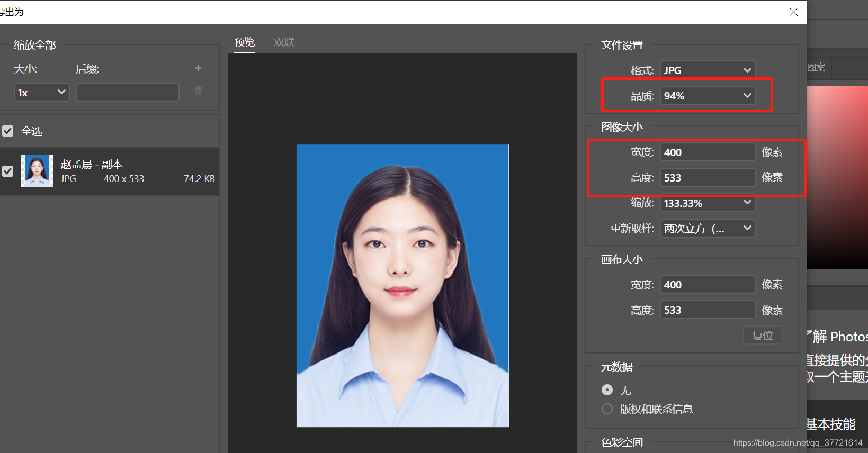Delete scale entry with trash icon
Screen dimensions: 868x453
tap(198, 91)
